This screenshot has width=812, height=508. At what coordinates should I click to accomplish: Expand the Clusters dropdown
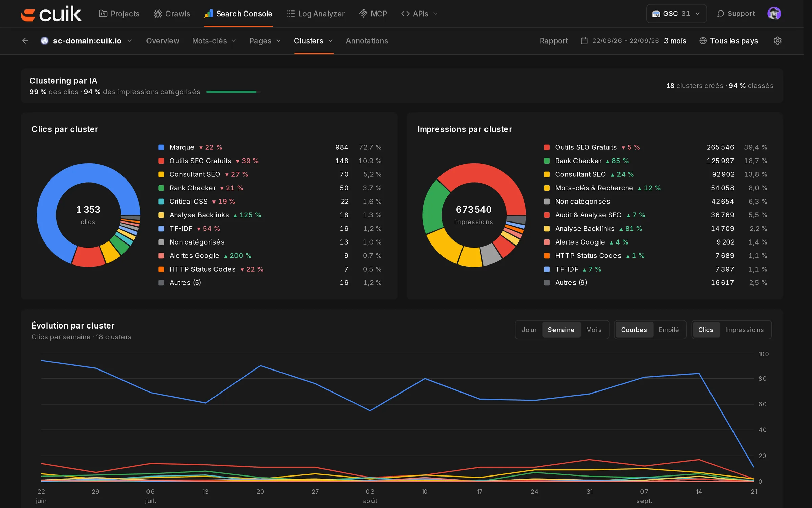click(x=313, y=41)
